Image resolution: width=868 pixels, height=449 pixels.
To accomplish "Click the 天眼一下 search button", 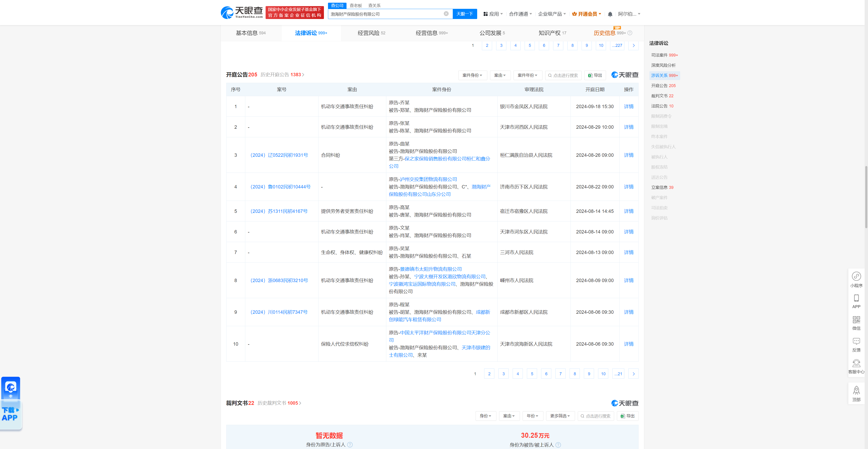I will point(465,14).
